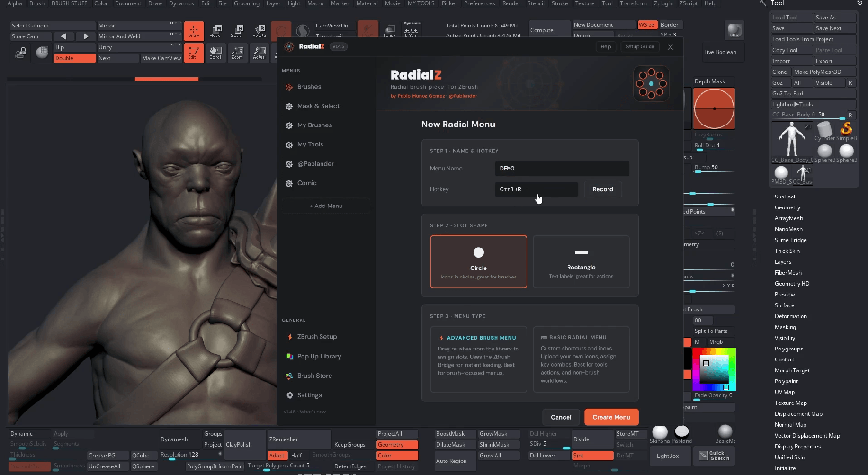Click the My Brushes menu icon
Viewport: 868px width, 475px height.
289,125
